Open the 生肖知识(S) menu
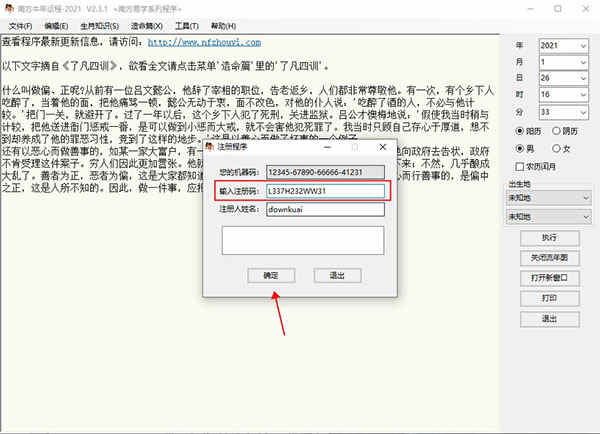This screenshot has height=434, width=600. pos(99,26)
